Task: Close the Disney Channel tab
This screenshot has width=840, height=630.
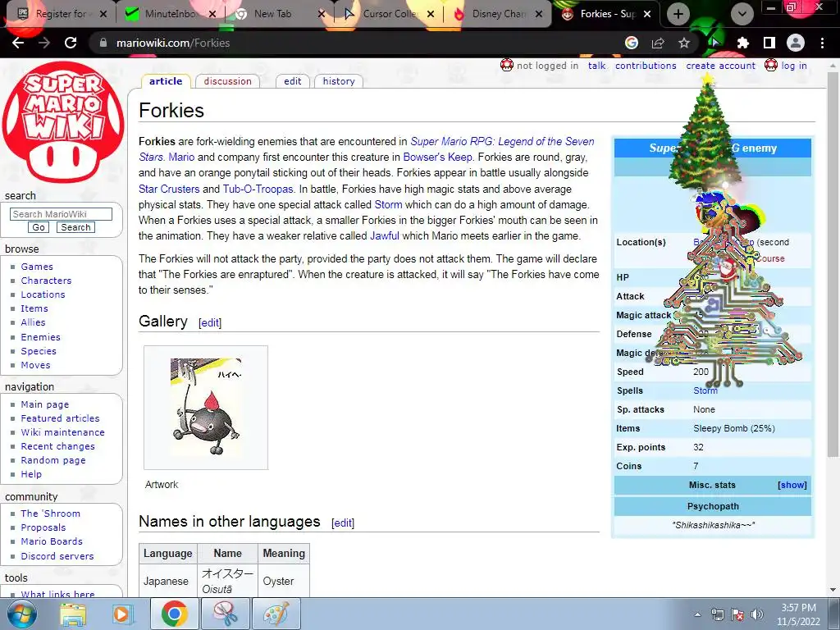Action: click(539, 14)
